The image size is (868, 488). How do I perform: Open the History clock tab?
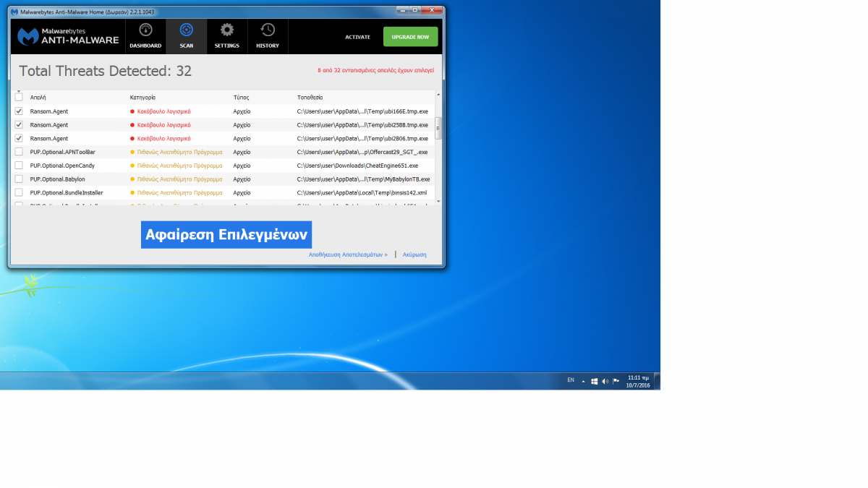coord(268,36)
